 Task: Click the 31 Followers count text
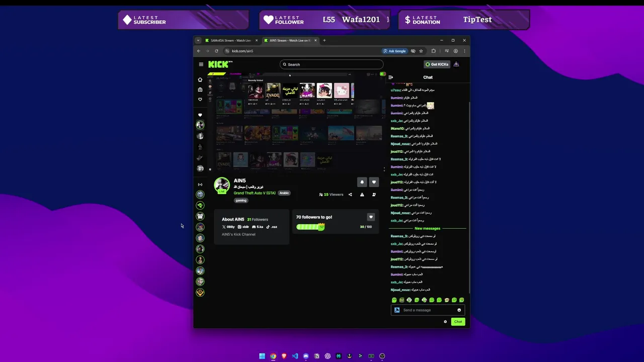(x=258, y=220)
